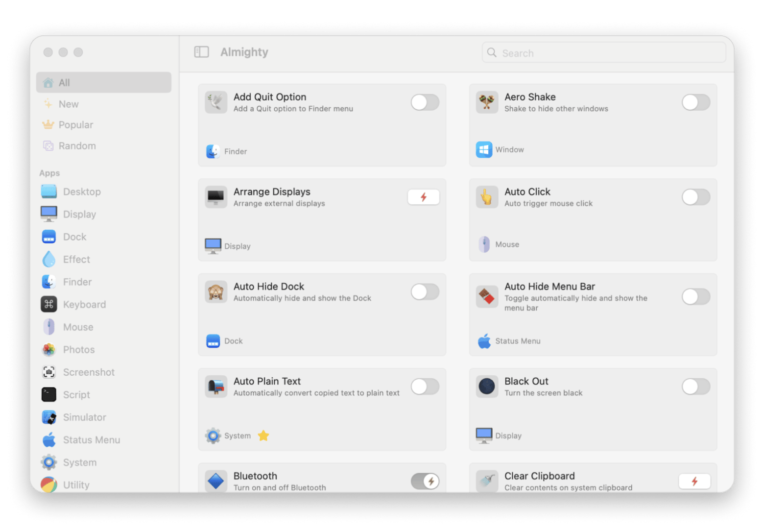764x532 pixels.
Task: Click the Bluetooth lightning toggle
Action: 425,481
